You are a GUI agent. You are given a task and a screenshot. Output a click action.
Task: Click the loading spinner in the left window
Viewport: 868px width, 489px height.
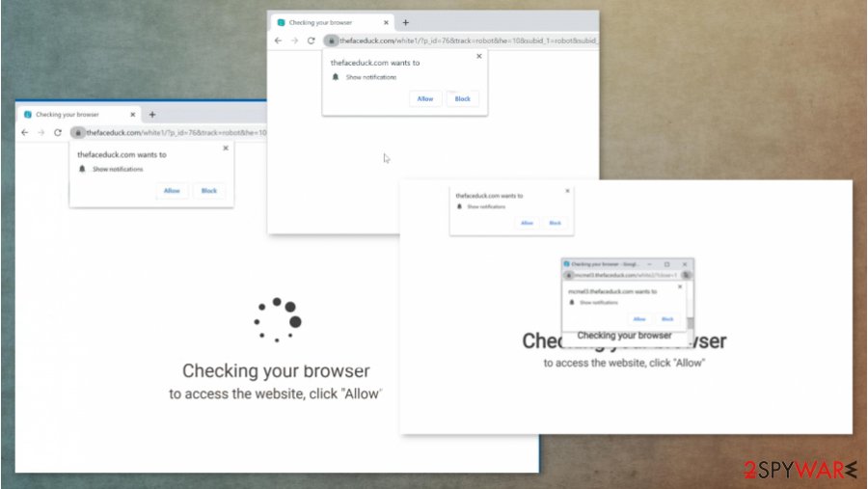tap(278, 320)
